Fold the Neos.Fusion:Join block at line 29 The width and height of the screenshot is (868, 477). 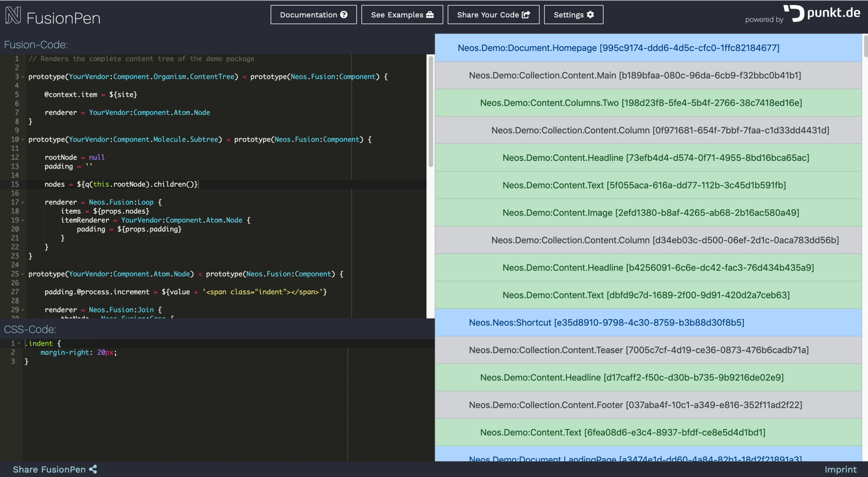point(23,310)
